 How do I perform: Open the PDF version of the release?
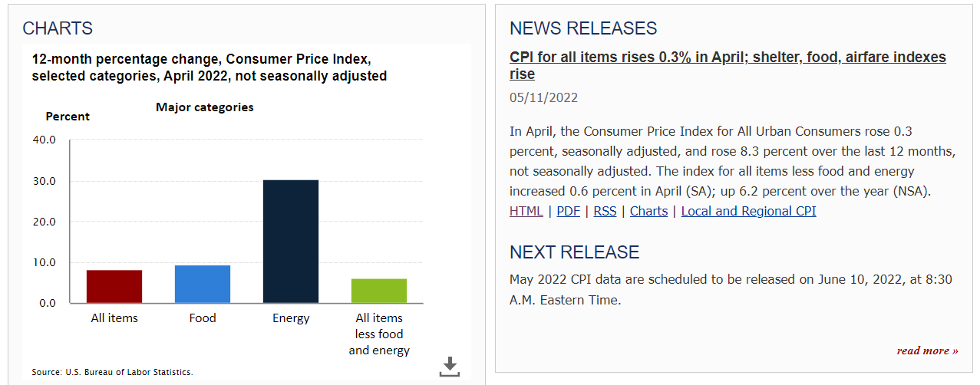[x=568, y=211]
